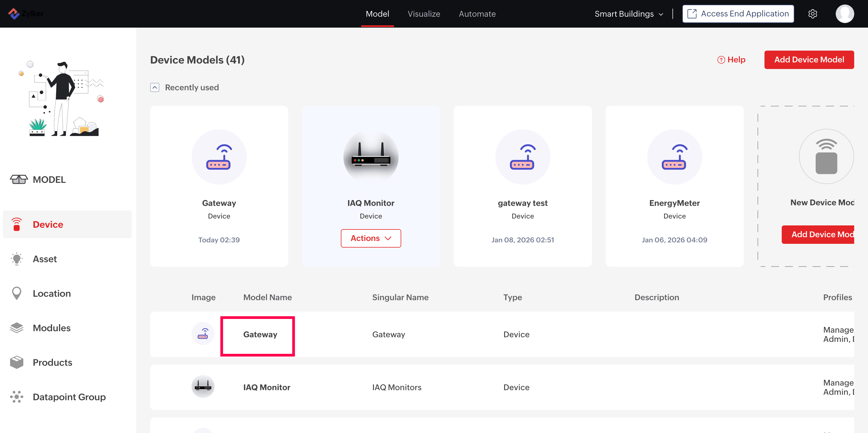Open the settings gear icon
Viewport: 868px width, 433px height.
[812, 14]
